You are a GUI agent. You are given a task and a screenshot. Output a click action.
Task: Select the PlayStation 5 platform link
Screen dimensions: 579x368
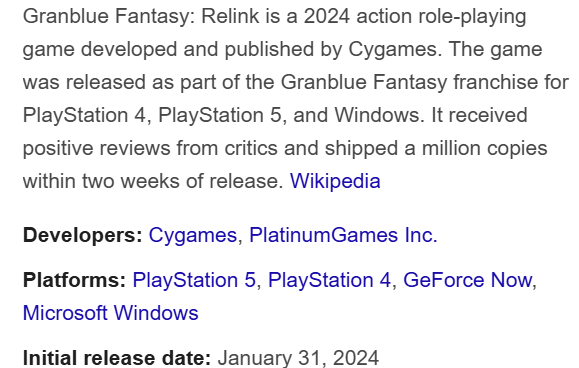(x=194, y=280)
